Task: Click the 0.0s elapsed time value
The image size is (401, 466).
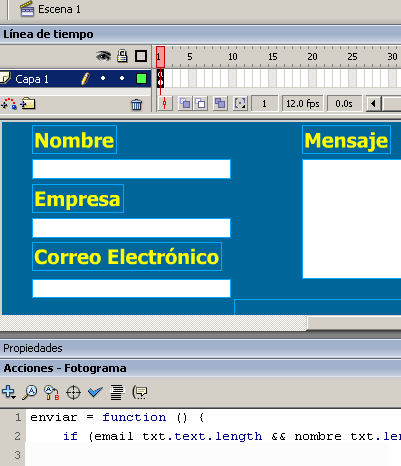Action: 344,104
